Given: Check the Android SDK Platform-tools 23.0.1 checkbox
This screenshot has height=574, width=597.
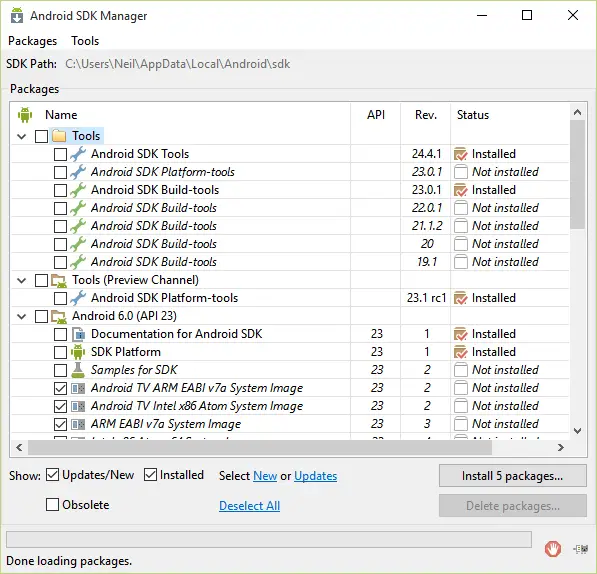Looking at the screenshot, I should click(60, 172).
